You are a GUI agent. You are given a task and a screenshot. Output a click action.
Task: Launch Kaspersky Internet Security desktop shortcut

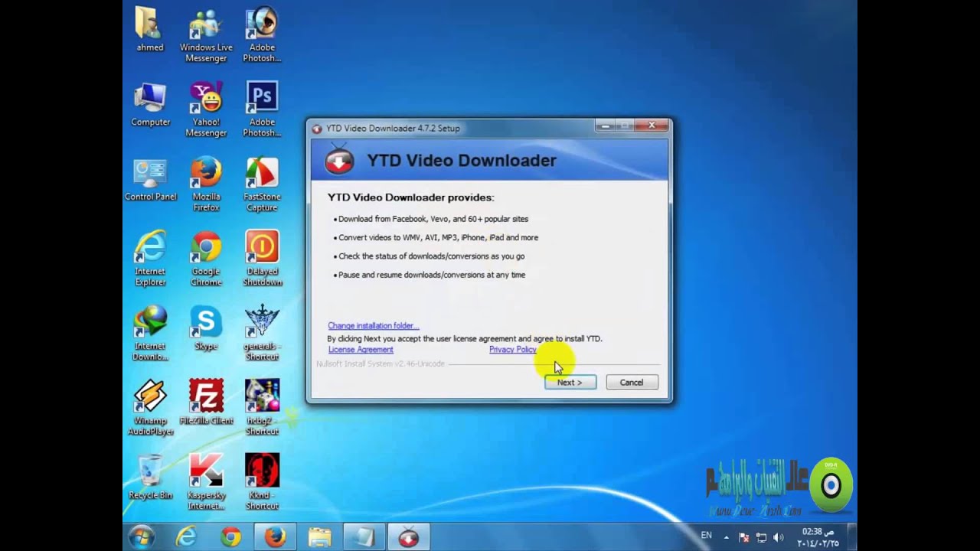pos(206,482)
